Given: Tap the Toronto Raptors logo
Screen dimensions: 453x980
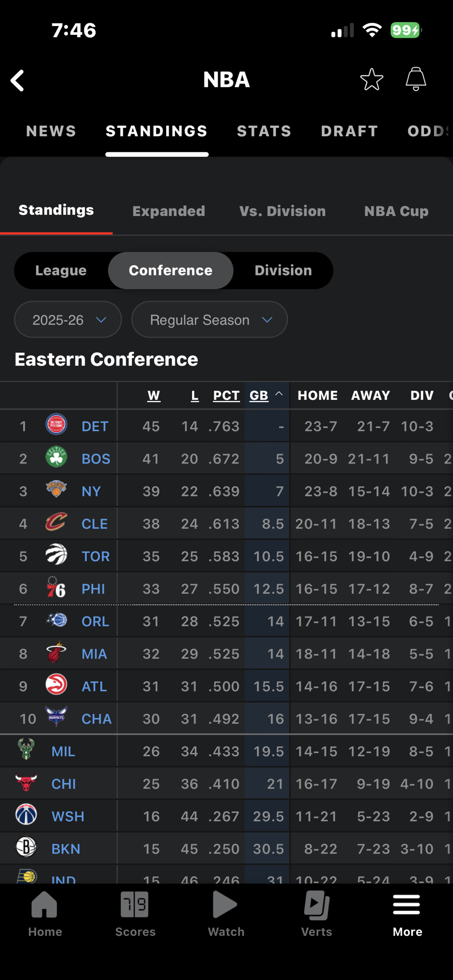Looking at the screenshot, I should tap(56, 555).
